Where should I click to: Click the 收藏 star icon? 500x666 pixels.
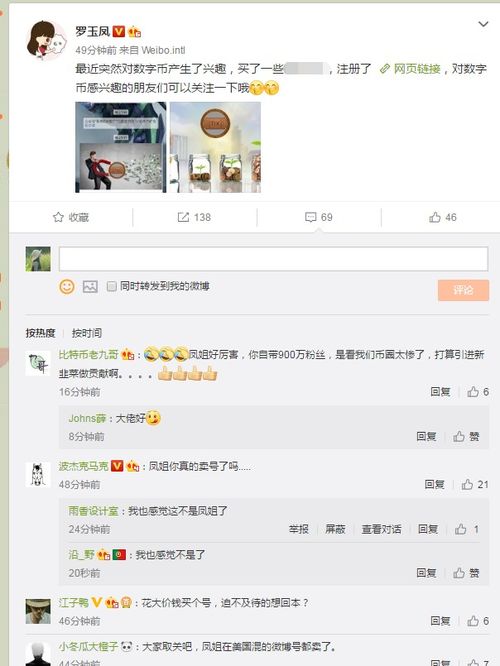click(x=58, y=217)
